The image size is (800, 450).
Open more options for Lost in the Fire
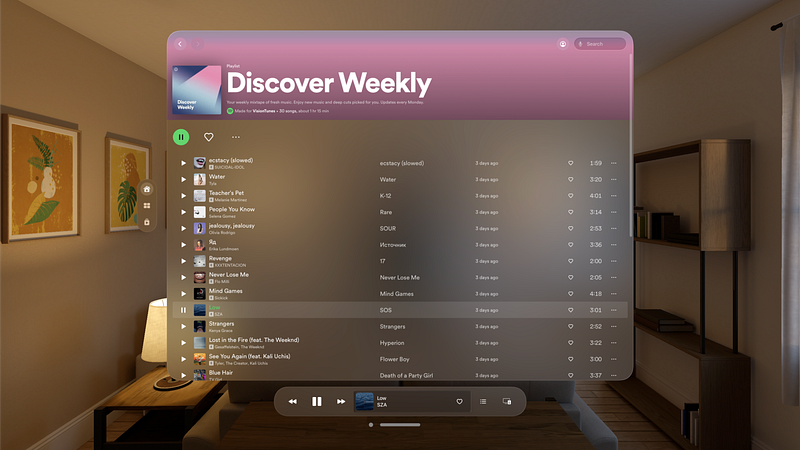pyautogui.click(x=614, y=343)
